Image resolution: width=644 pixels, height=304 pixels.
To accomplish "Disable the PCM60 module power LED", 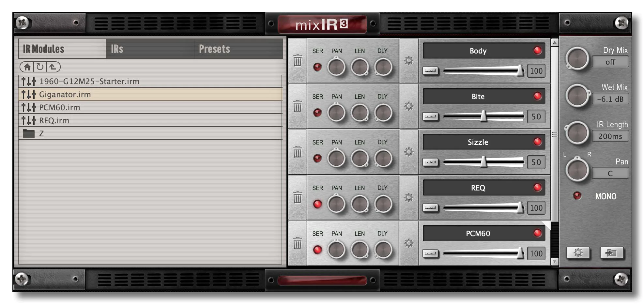I will 538,233.
